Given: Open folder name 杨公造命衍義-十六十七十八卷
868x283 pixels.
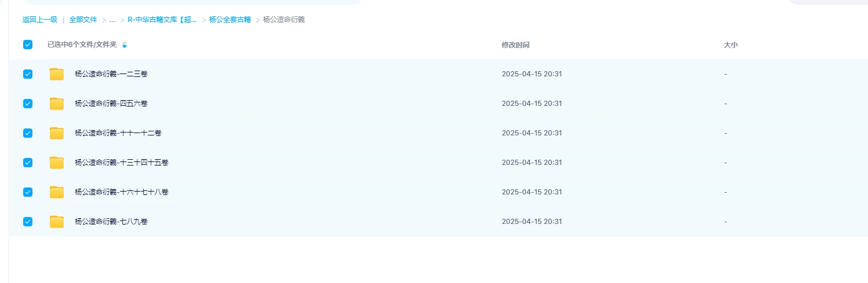Looking at the screenshot, I should (122, 192).
